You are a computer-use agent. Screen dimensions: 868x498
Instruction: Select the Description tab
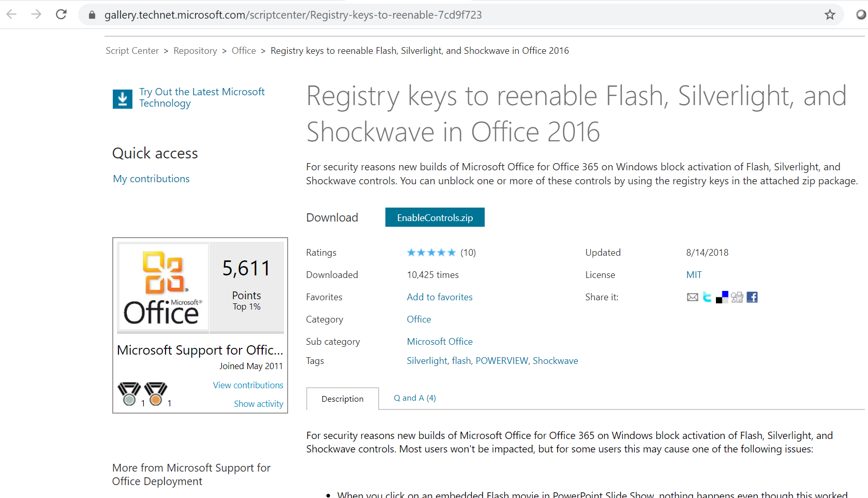(x=342, y=399)
